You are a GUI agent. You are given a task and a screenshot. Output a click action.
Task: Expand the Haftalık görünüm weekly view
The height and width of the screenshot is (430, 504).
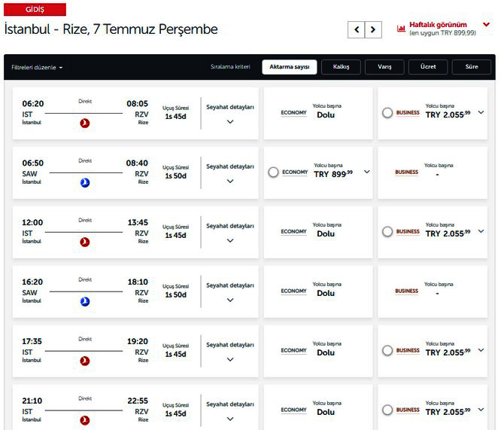click(486, 25)
